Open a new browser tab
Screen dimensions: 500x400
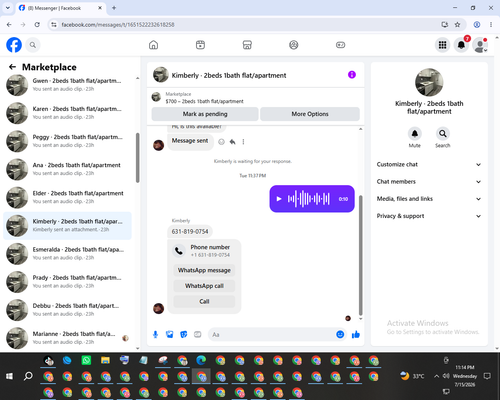(x=114, y=8)
